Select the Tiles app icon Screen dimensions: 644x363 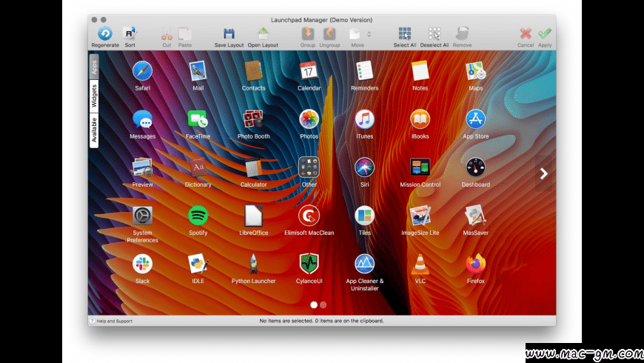point(364,216)
